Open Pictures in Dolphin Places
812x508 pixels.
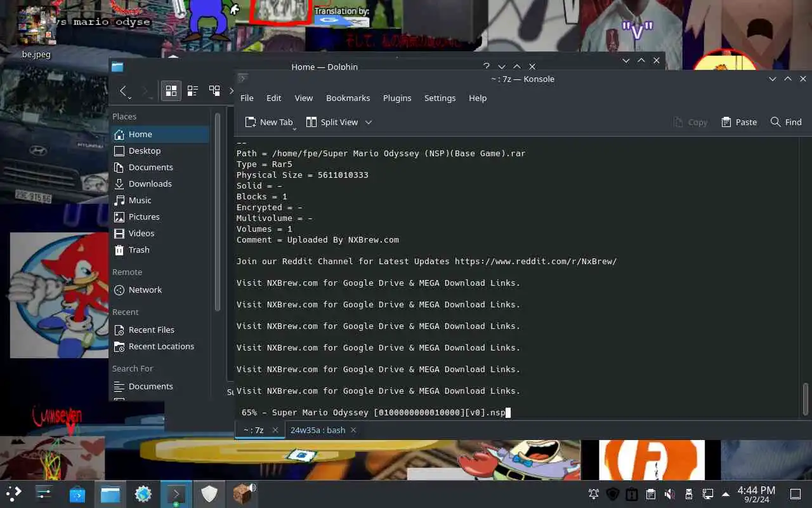pyautogui.click(x=160, y=217)
